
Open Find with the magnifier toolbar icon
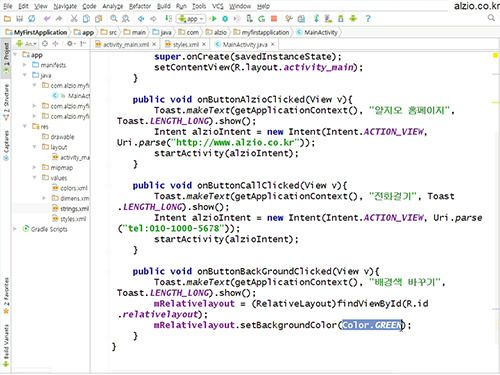[114, 19]
